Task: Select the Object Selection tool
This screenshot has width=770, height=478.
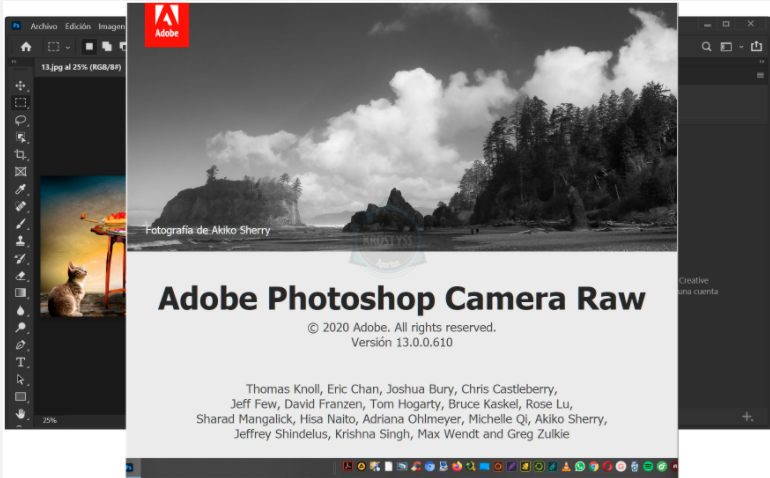Action: (20, 138)
